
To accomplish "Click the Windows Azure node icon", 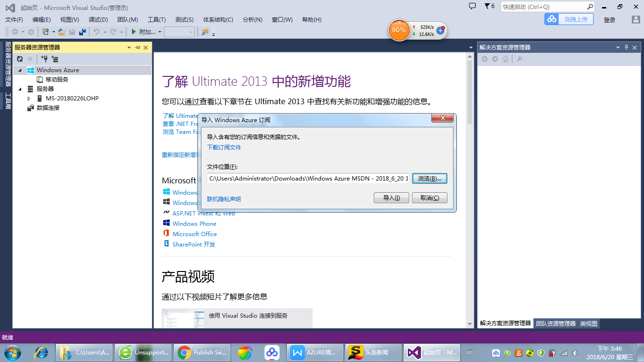I will point(30,70).
